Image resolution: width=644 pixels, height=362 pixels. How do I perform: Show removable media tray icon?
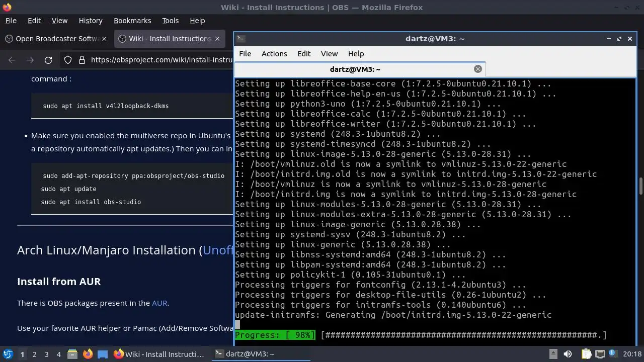(553, 354)
